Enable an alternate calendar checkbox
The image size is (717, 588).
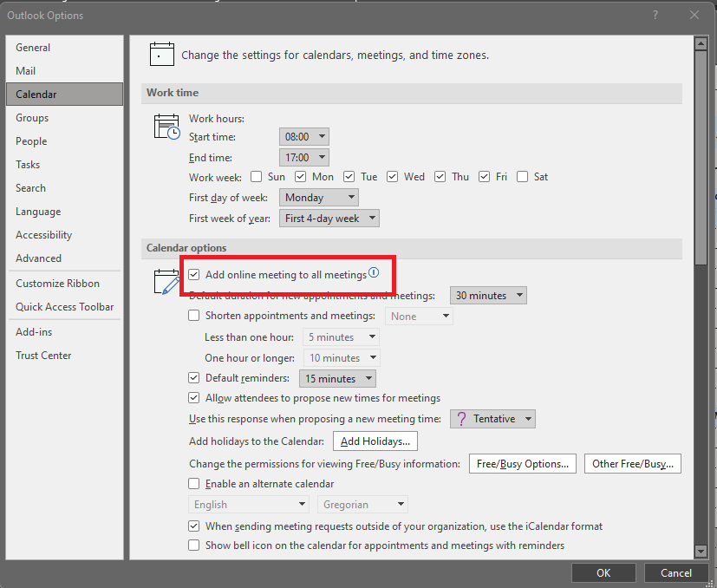(194, 484)
